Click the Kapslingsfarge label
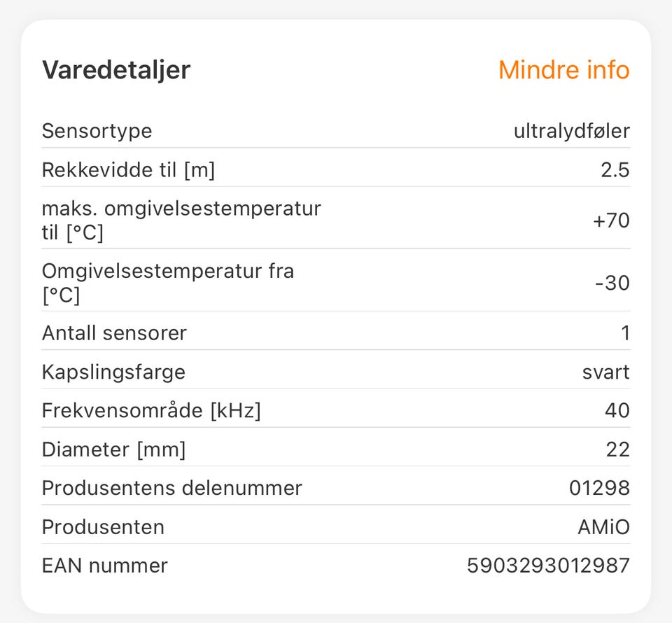 pos(113,372)
